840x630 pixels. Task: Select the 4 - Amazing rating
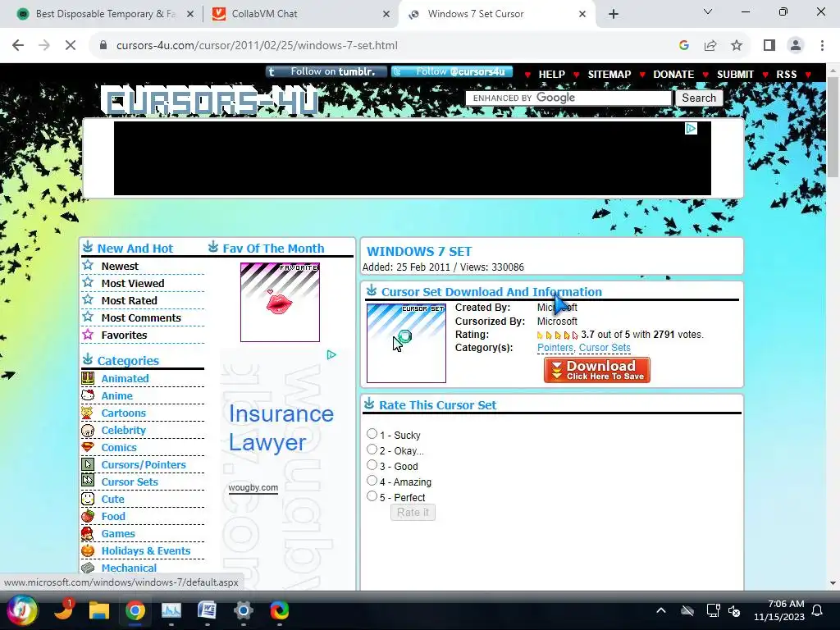pyautogui.click(x=372, y=480)
